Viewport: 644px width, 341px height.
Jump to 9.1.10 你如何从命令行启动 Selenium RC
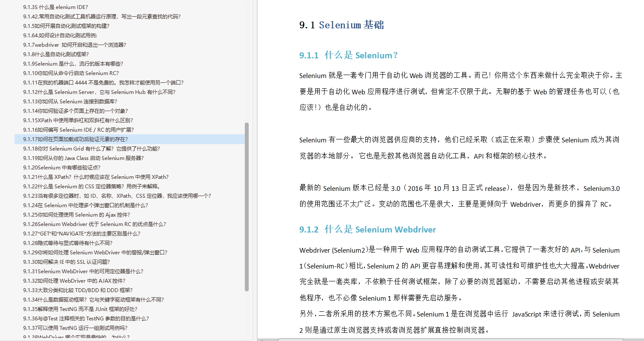[71, 73]
